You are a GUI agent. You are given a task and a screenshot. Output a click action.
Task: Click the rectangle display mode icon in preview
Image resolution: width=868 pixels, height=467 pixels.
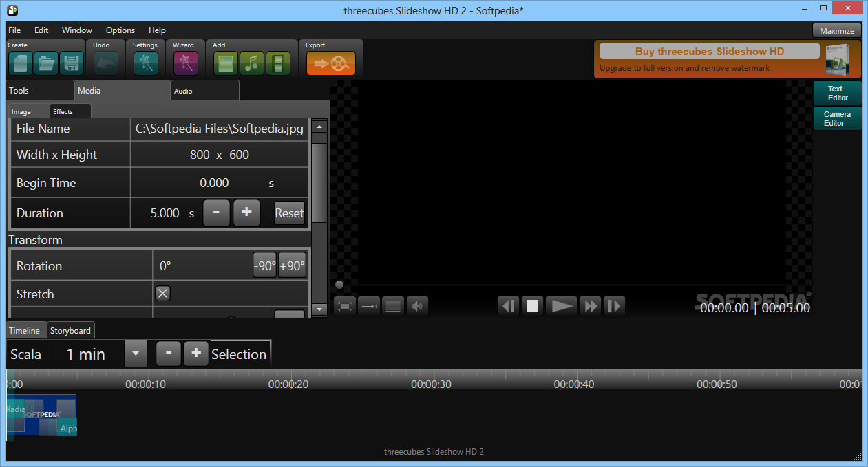393,307
